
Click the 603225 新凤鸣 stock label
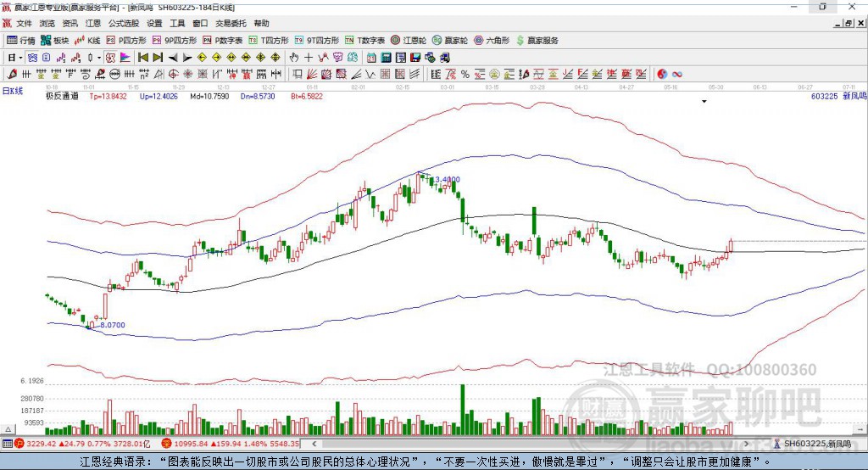838,96
